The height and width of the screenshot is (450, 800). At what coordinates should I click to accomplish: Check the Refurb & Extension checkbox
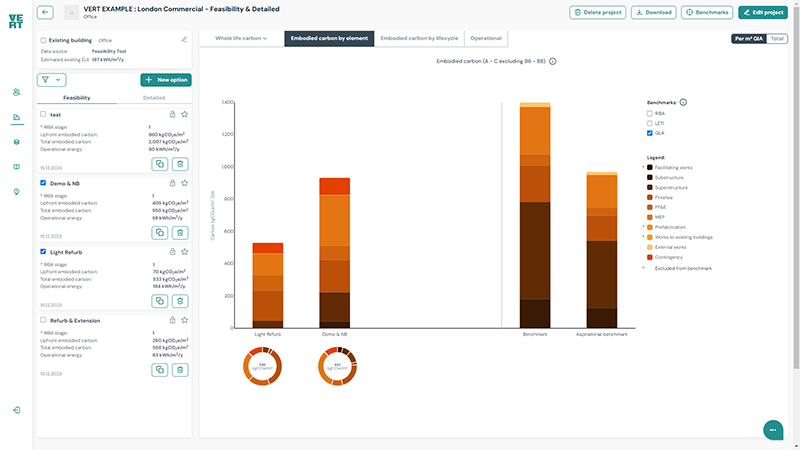(x=43, y=320)
